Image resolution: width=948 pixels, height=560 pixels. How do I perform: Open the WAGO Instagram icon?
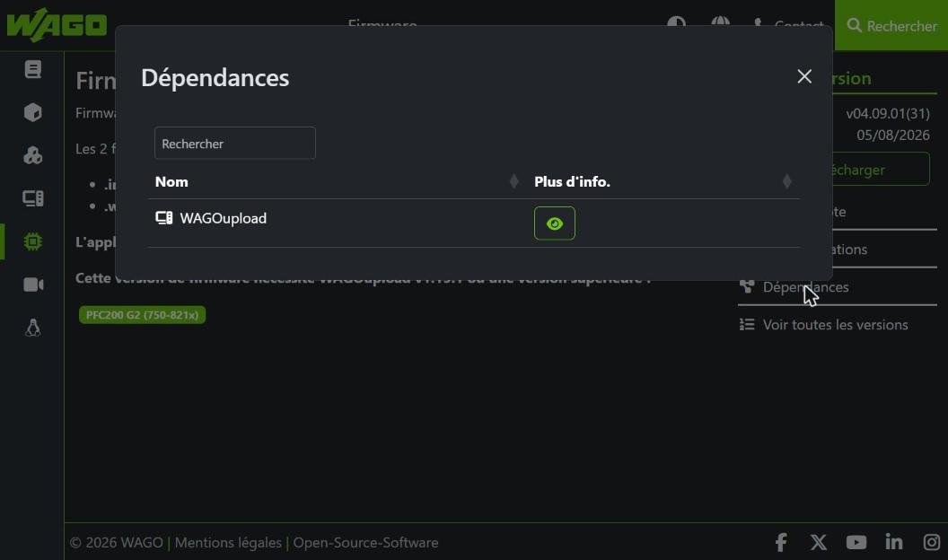[x=932, y=542]
